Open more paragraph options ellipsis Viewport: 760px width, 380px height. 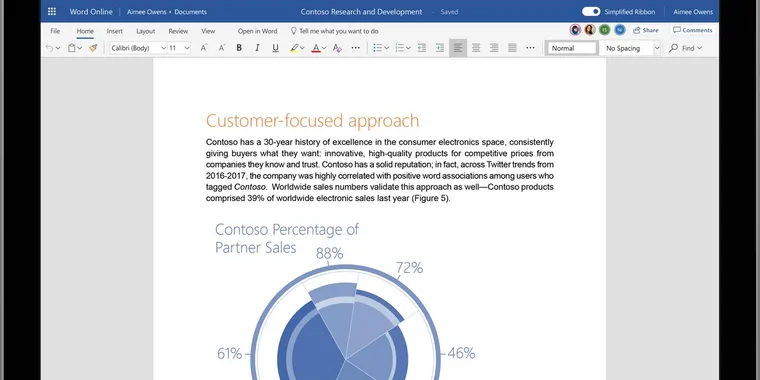click(x=530, y=48)
